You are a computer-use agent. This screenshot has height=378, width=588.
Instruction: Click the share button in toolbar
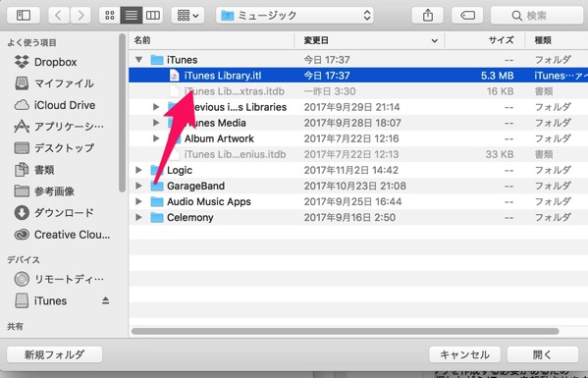pyautogui.click(x=428, y=16)
